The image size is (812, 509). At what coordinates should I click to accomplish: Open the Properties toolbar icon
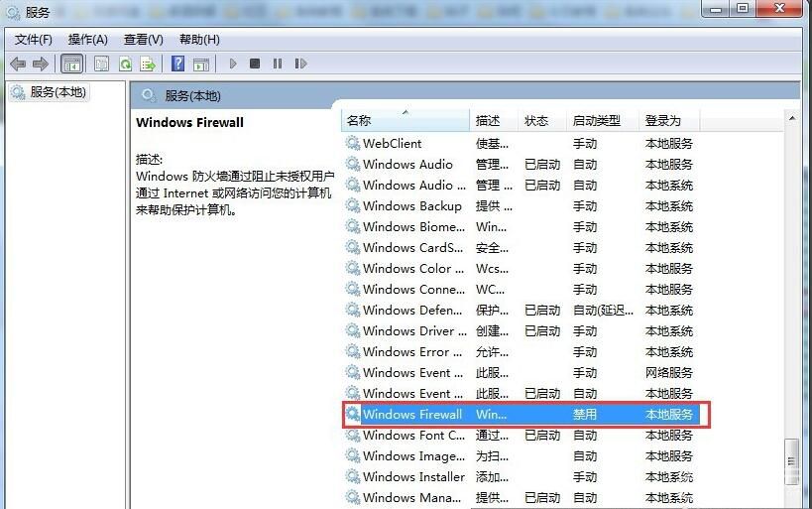101,64
